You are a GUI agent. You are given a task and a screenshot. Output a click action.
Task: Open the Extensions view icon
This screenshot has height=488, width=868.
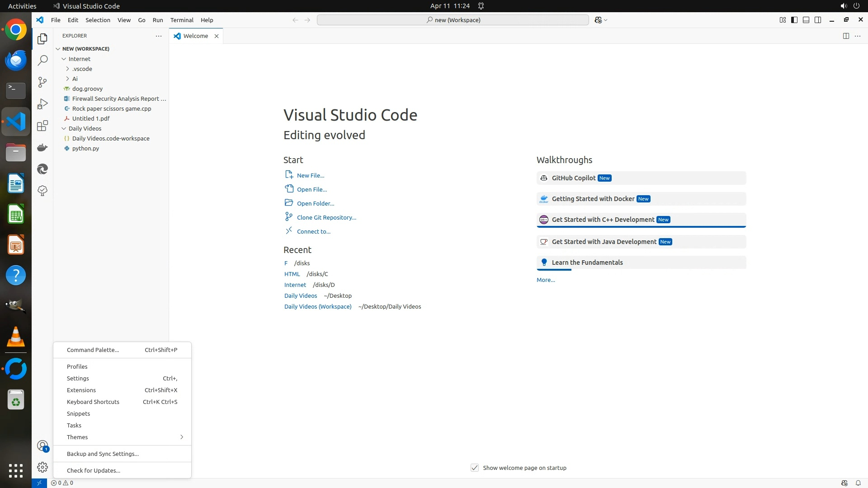pyautogui.click(x=42, y=126)
